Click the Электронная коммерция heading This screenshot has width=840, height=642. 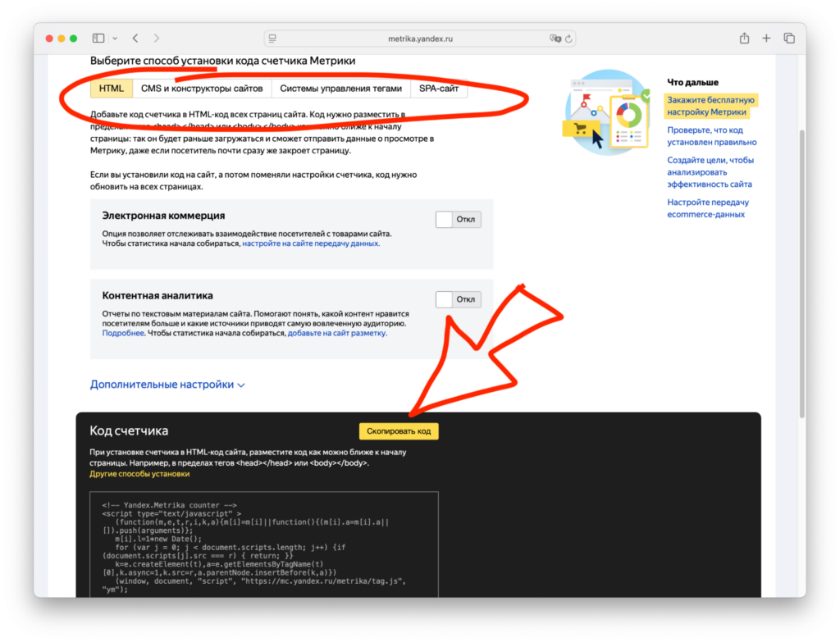click(163, 216)
